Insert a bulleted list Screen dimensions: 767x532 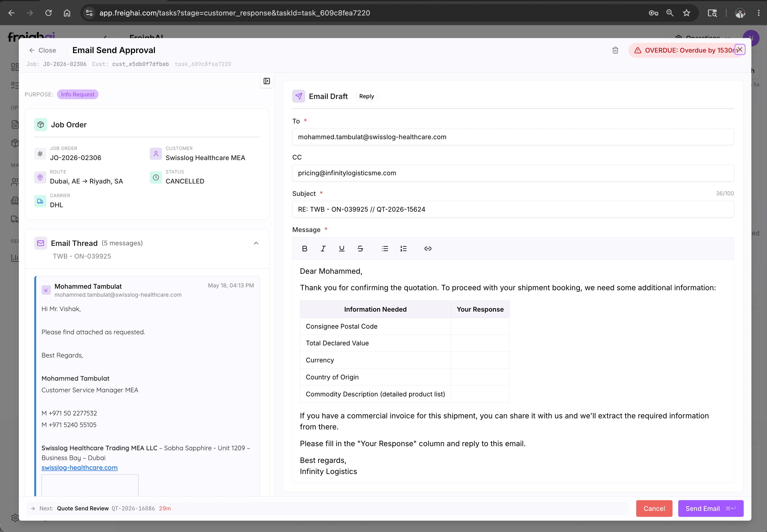385,249
